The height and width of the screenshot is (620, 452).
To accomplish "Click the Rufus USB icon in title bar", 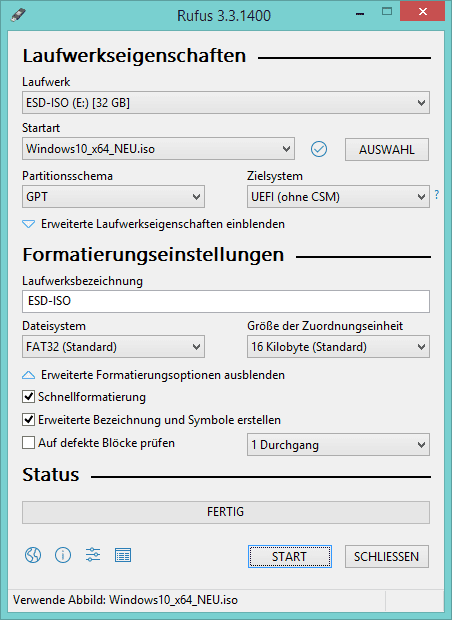I will pos(18,15).
